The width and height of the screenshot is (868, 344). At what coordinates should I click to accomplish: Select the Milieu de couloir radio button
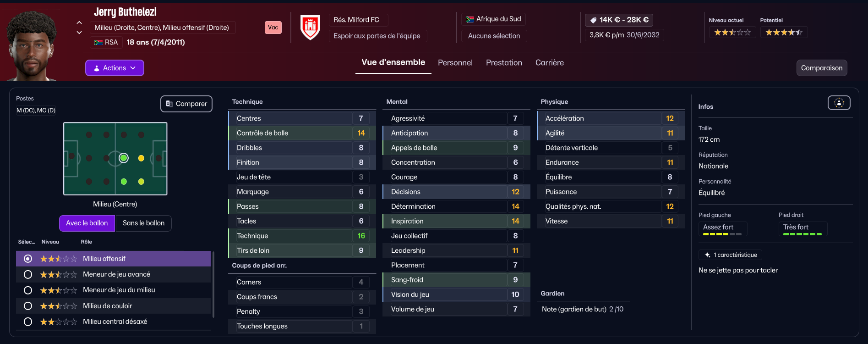tap(28, 306)
